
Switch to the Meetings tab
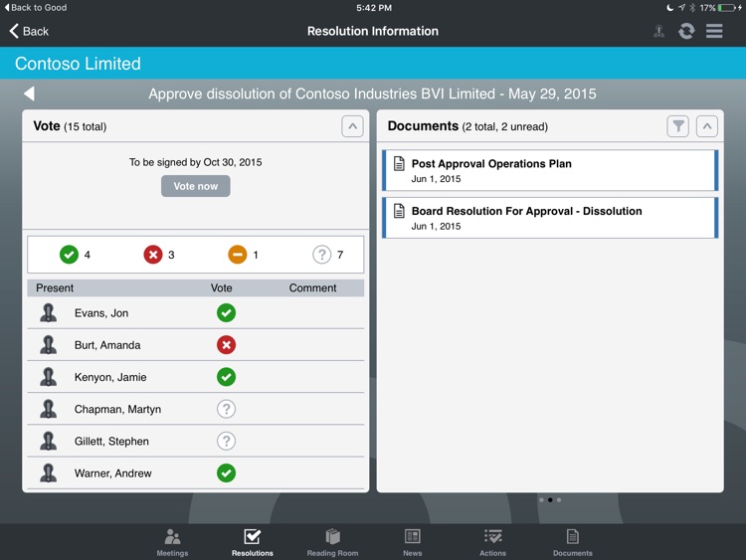pos(172,542)
